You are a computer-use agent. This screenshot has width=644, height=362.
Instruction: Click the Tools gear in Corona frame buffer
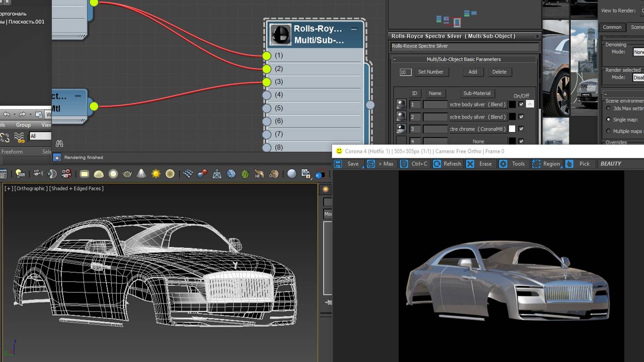pos(503,164)
